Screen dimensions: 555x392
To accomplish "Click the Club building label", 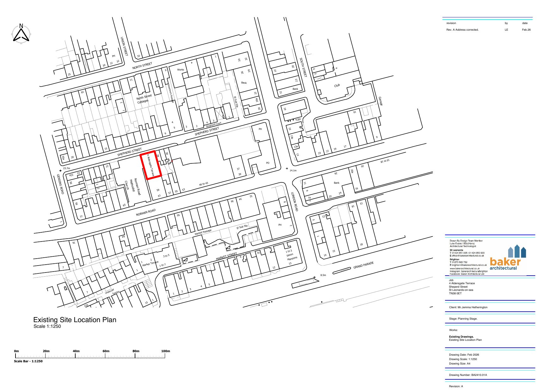I will coord(337,85).
